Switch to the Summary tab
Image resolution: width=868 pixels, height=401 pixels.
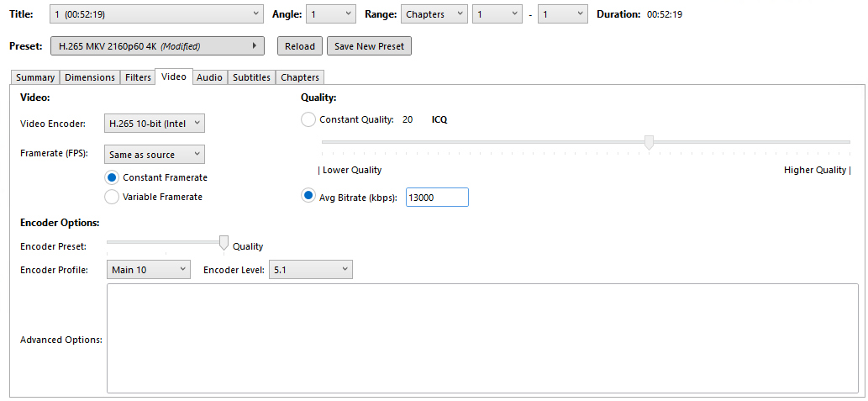pos(35,77)
